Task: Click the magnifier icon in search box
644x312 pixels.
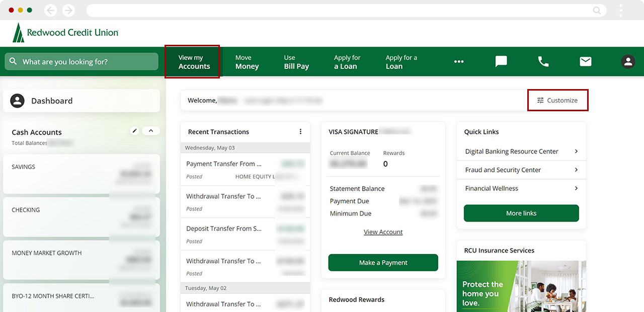Action: pyautogui.click(x=14, y=61)
